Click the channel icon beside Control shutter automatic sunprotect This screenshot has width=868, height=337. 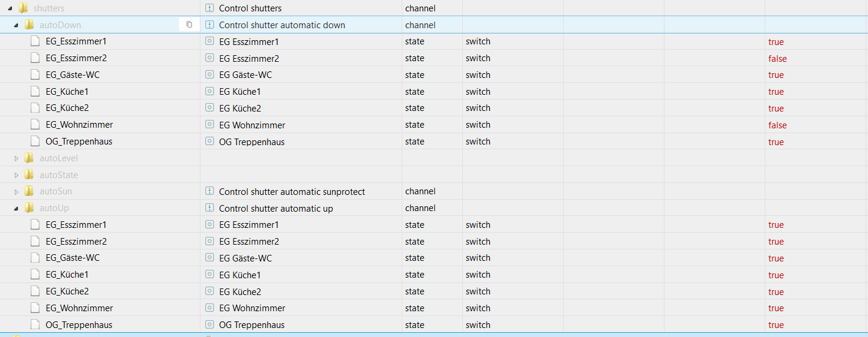point(209,191)
